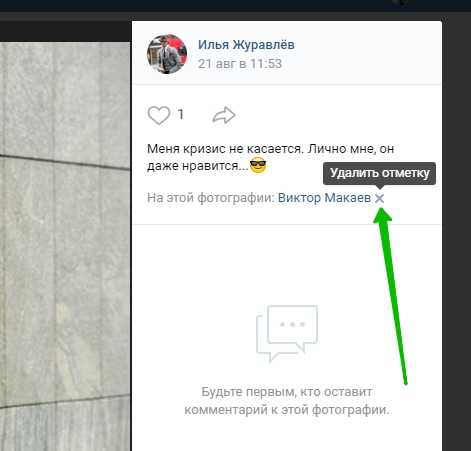
Task: Click the post date 21 авг в 11:53
Action: pos(240,64)
